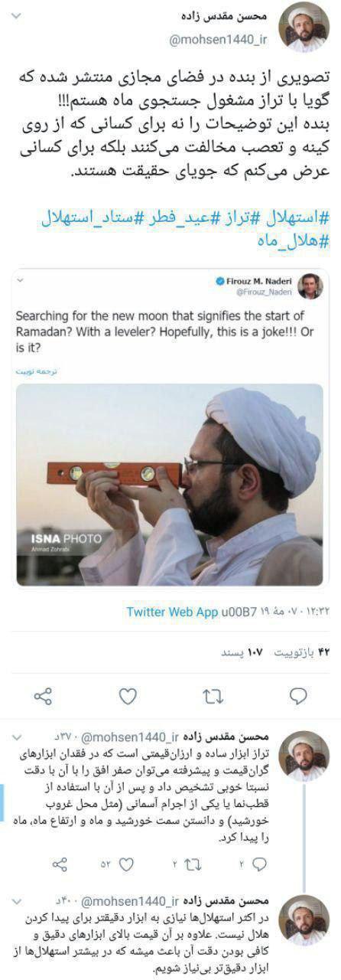Open profile avatar at top of tweet
This screenshot has height=980, width=341.
pyautogui.click(x=303, y=27)
